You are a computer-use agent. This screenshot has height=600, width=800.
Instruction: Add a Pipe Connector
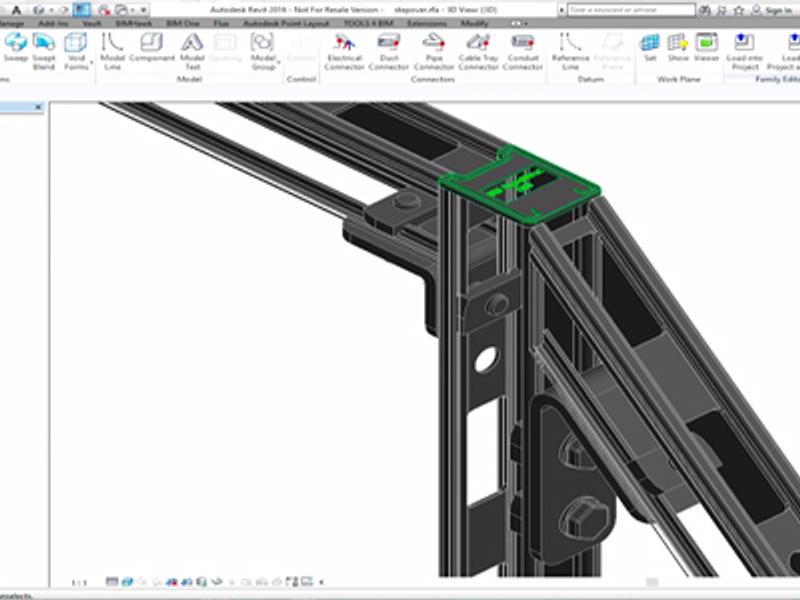pos(433,48)
